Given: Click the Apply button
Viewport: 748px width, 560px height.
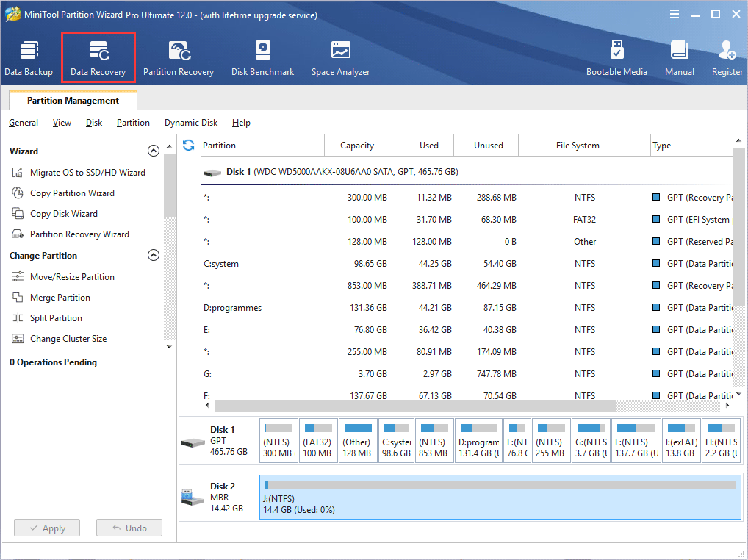Looking at the screenshot, I should [47, 528].
